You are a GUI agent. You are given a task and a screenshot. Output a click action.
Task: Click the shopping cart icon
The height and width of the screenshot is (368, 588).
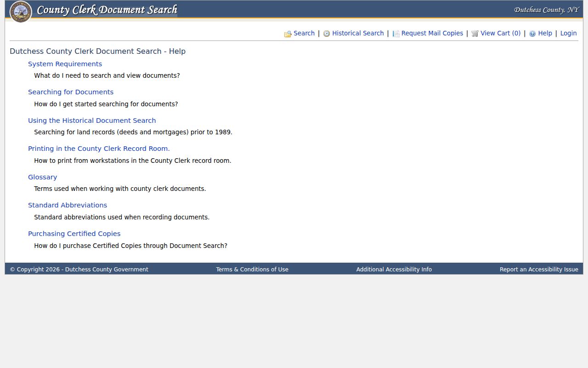point(475,34)
